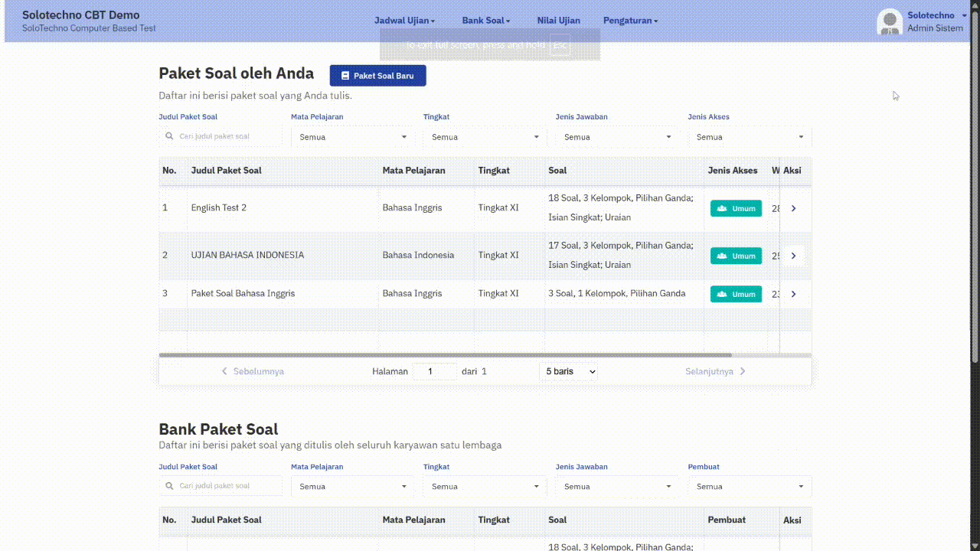Click the horizontal scrollbar under the first table

pyautogui.click(x=445, y=355)
